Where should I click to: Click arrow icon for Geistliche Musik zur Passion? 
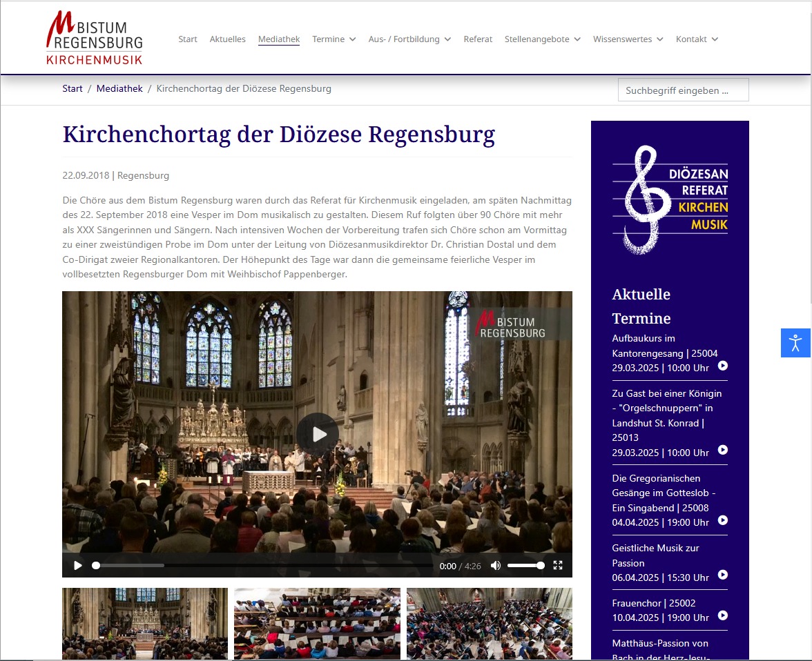(x=723, y=575)
